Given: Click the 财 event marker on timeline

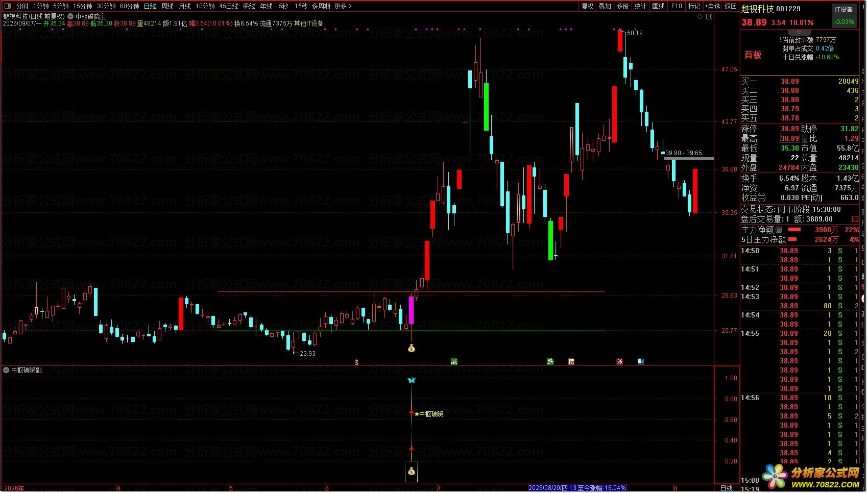Looking at the screenshot, I should point(641,361).
